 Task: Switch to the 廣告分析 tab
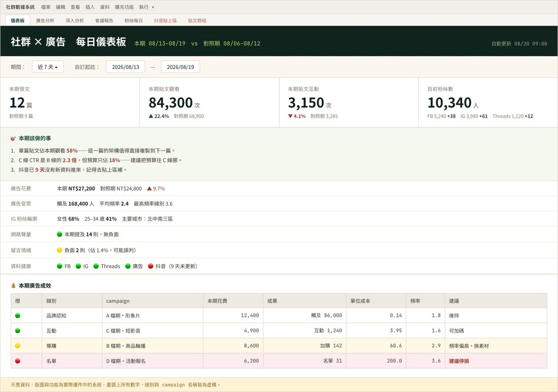(45, 21)
